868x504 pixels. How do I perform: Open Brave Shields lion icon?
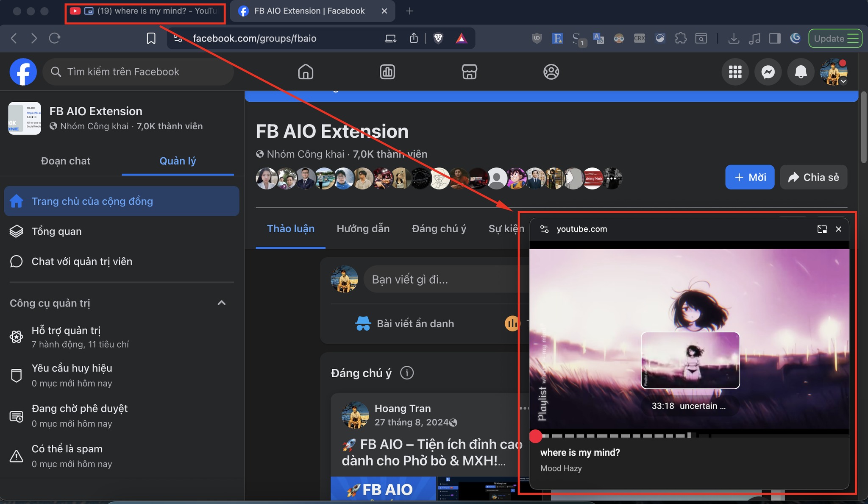pos(438,39)
